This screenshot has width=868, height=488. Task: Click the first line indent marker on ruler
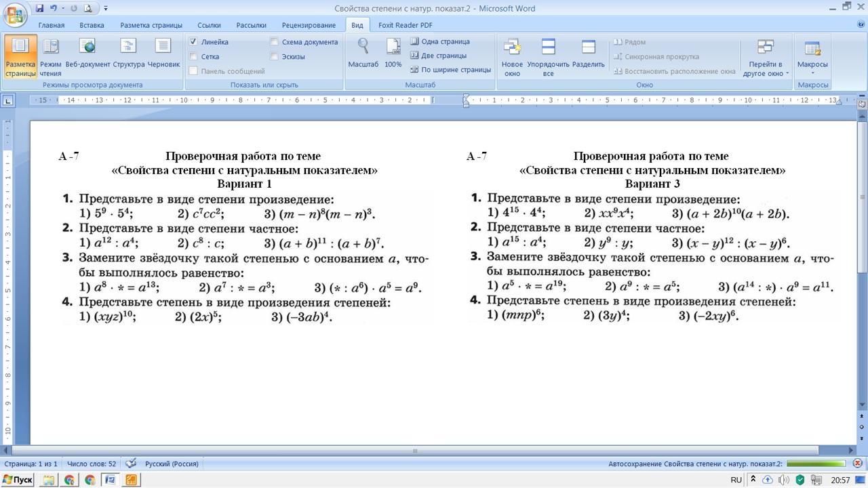466,97
